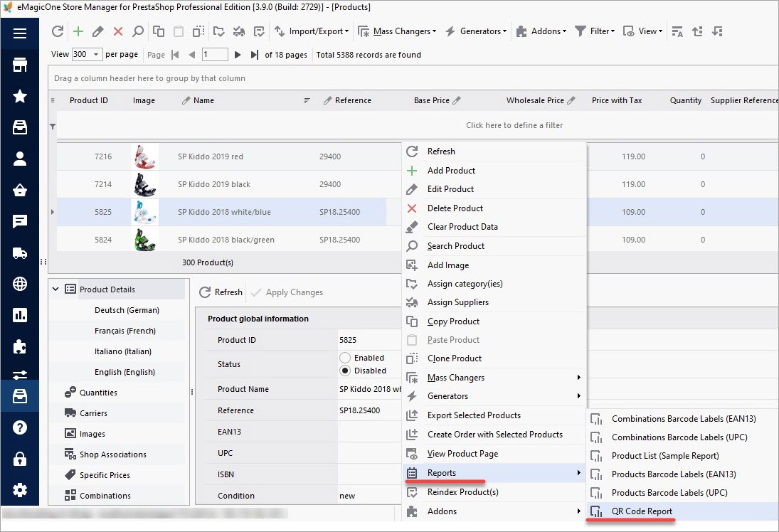Viewport: 779px width, 532px height.
Task: Click the magnifier Search toolbar icon
Action: click(x=138, y=31)
